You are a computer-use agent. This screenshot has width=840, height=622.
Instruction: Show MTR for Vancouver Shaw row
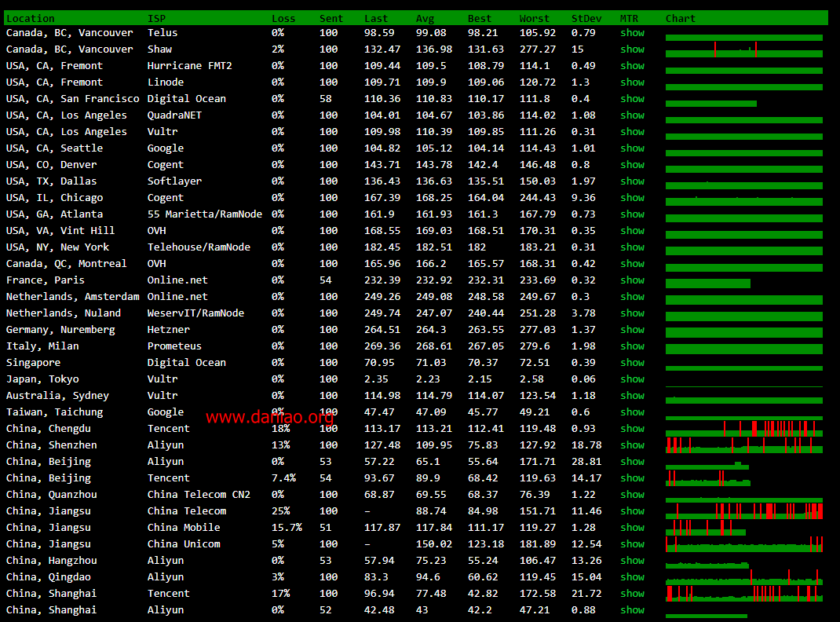pyautogui.click(x=632, y=49)
